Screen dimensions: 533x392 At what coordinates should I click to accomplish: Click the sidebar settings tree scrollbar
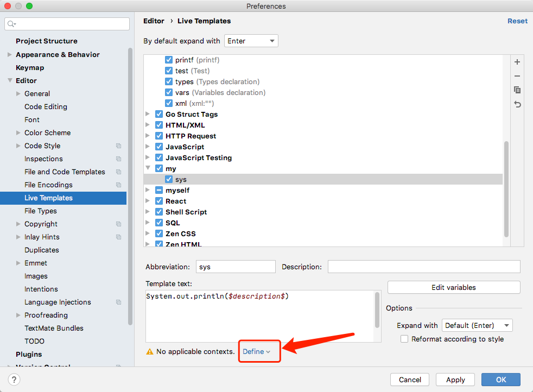130,186
